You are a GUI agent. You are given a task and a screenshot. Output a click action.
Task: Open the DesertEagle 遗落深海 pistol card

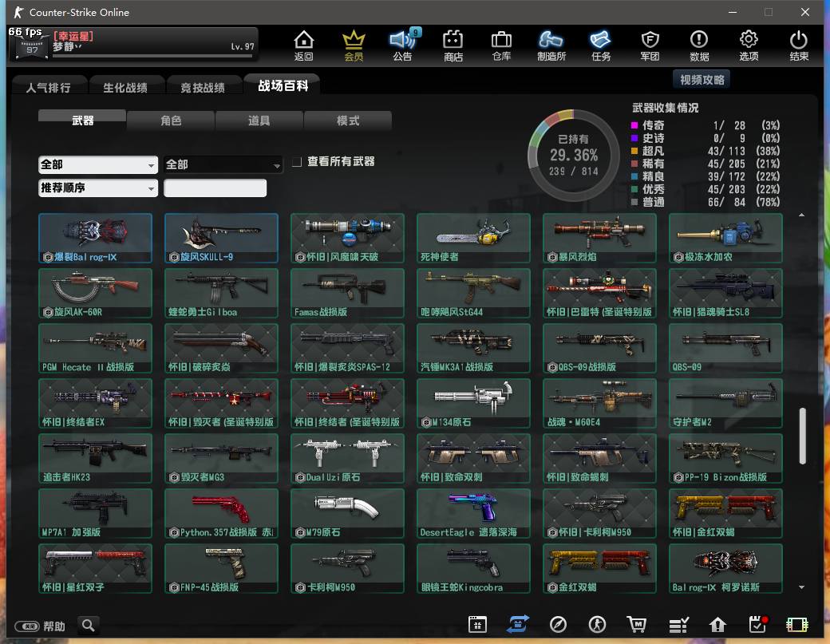473,513
